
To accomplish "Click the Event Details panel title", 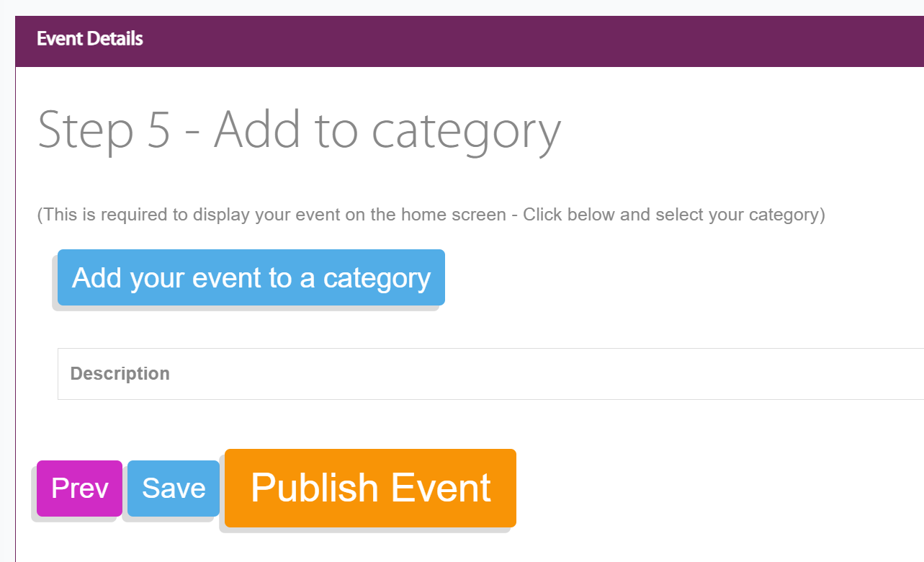I will (x=90, y=38).
